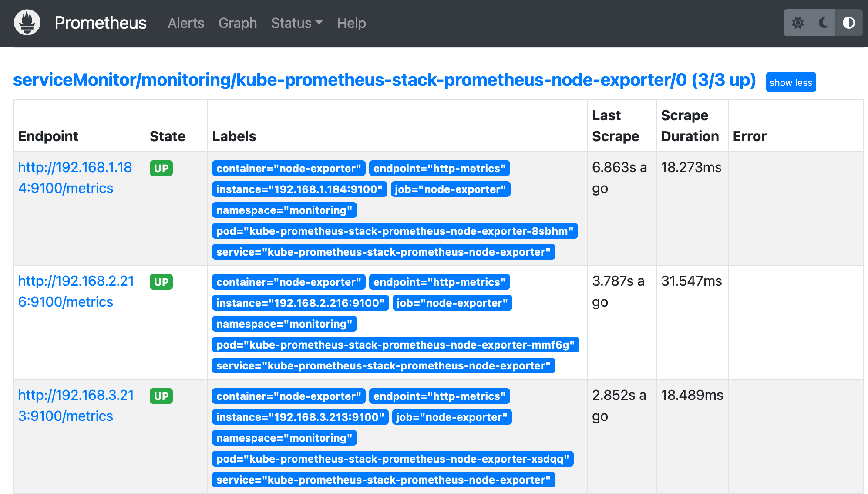Open the Help link
The width and height of the screenshot is (868, 494).
[x=351, y=23]
